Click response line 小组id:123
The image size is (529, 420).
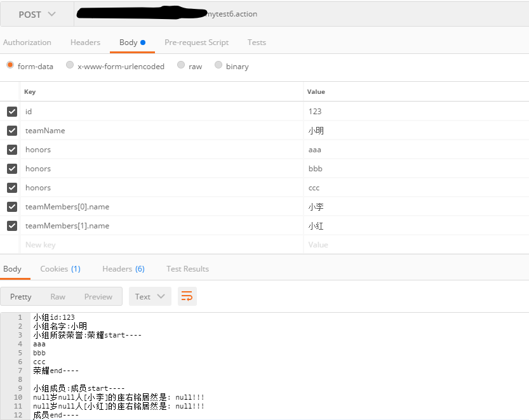pyautogui.click(x=54, y=317)
